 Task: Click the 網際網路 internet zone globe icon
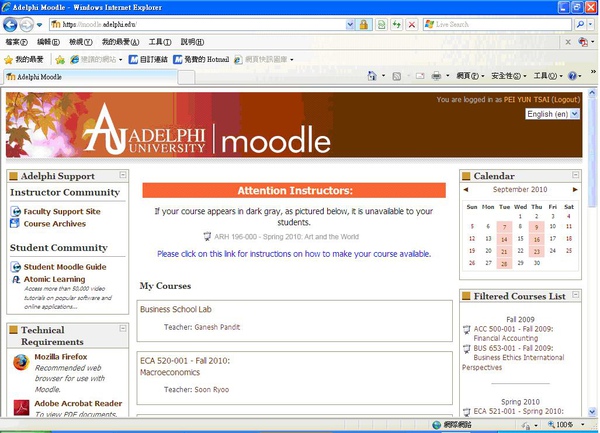pos(437,425)
